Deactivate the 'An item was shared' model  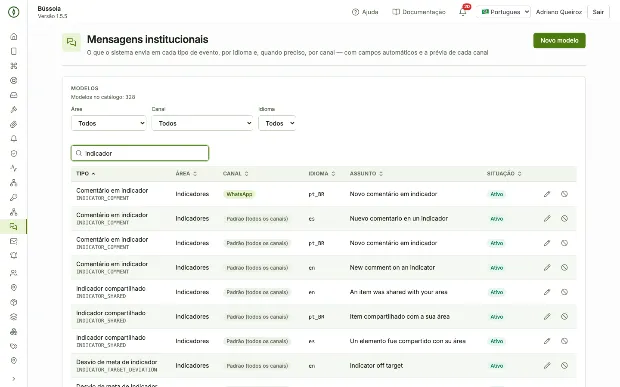564,292
